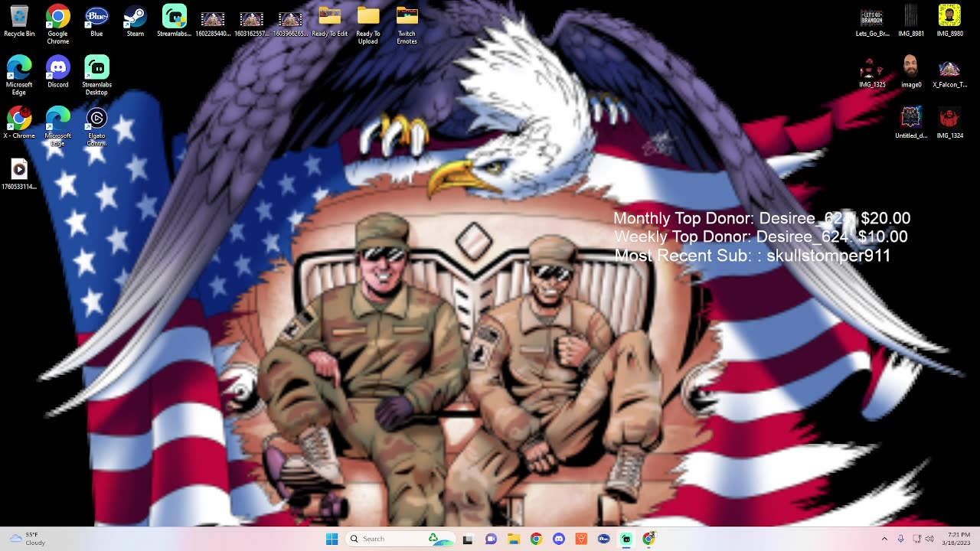This screenshot has width=980, height=551.
Task: Open the orange triangle app on the taskbar
Action: coord(581,539)
